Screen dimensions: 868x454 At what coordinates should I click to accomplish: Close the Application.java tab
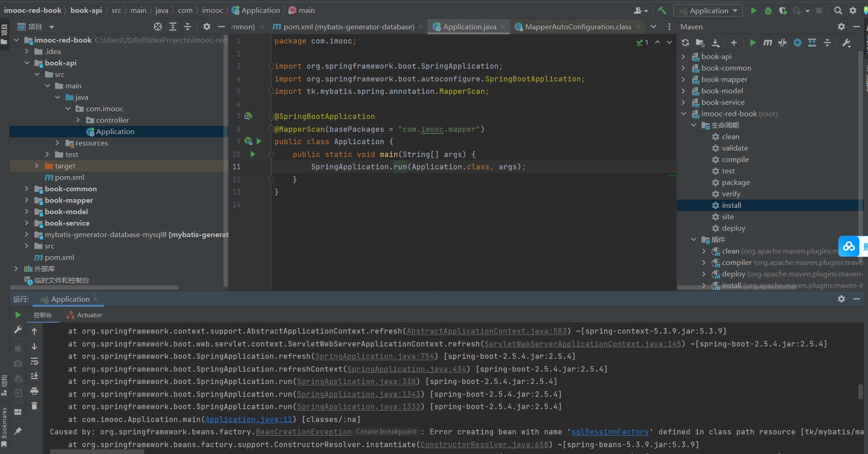tap(503, 27)
